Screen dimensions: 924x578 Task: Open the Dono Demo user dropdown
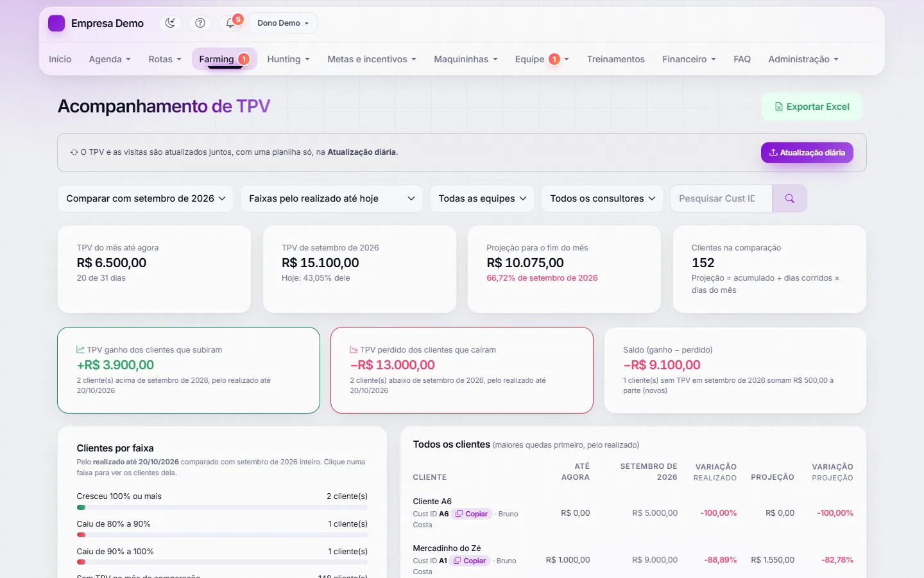(x=283, y=23)
